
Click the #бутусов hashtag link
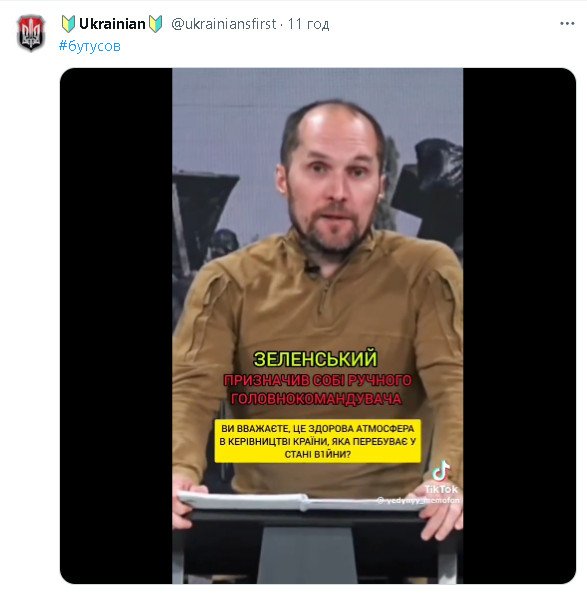click(x=90, y=46)
